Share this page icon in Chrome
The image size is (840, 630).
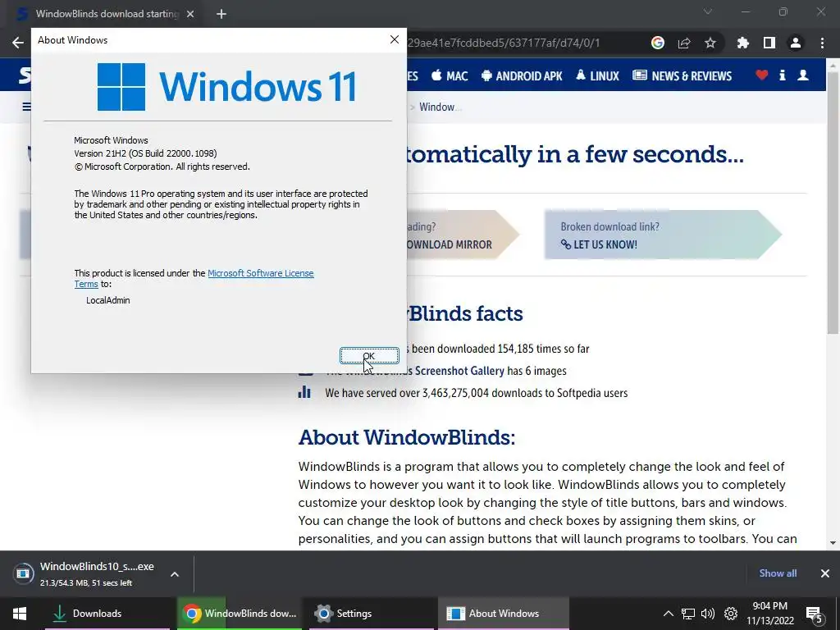tap(684, 43)
